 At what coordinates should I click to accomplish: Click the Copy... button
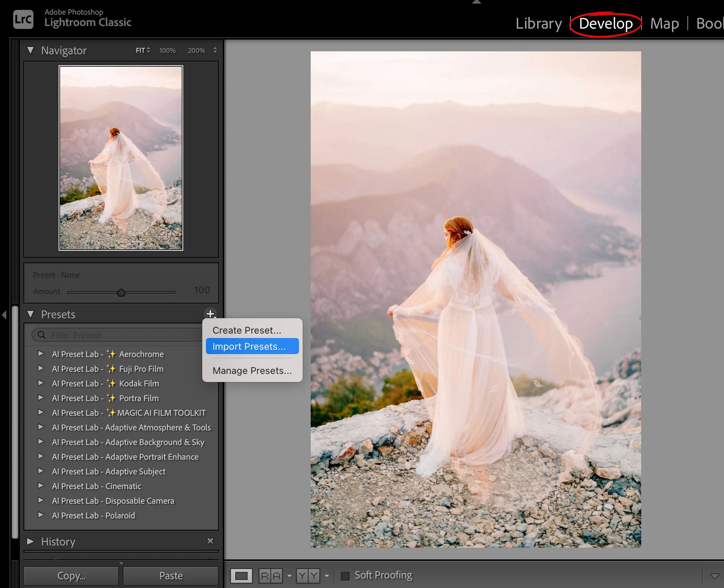pyautogui.click(x=71, y=576)
